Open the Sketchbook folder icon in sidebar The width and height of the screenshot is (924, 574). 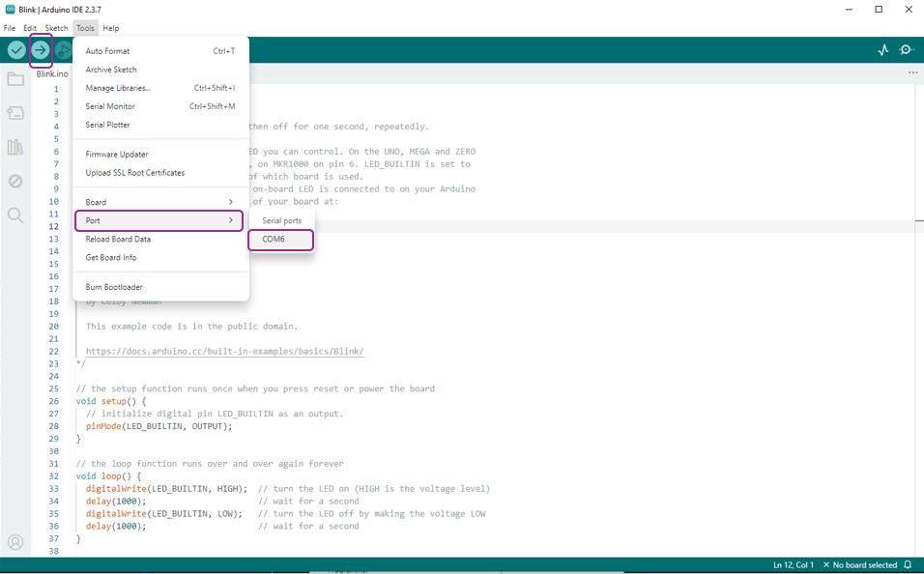click(x=15, y=79)
